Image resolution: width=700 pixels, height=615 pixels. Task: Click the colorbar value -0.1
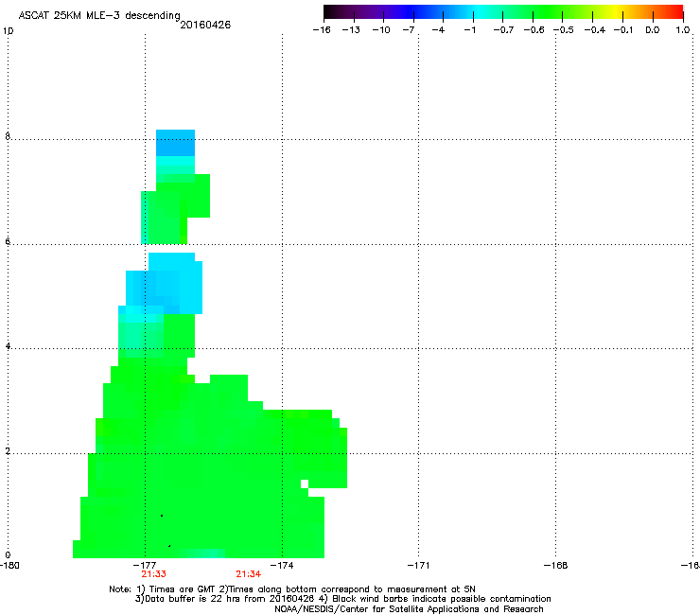[623, 30]
